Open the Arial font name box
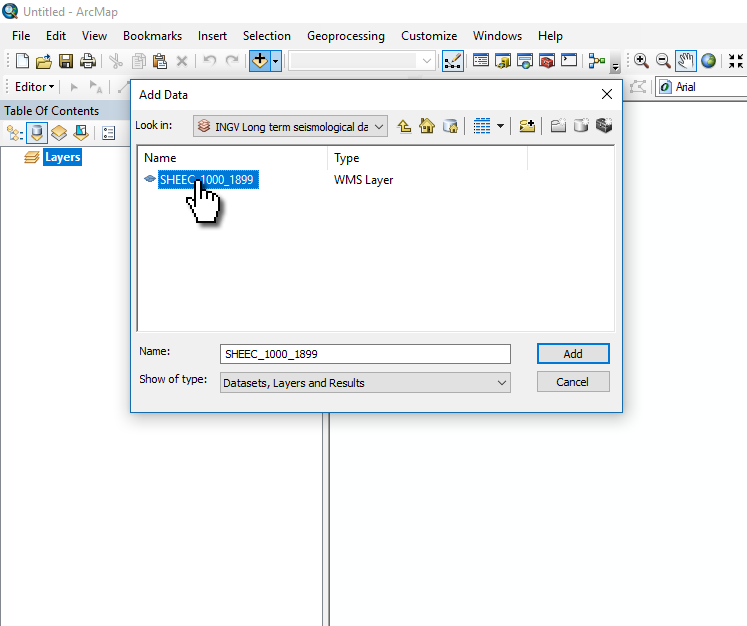The height and width of the screenshot is (626, 747). tap(701, 87)
